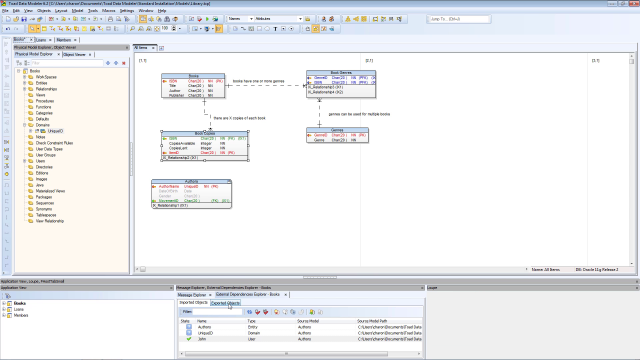Click the Zoom In magnifier icon
Image resolution: width=640 pixels, height=360 pixels.
pyautogui.click(x=140, y=29)
